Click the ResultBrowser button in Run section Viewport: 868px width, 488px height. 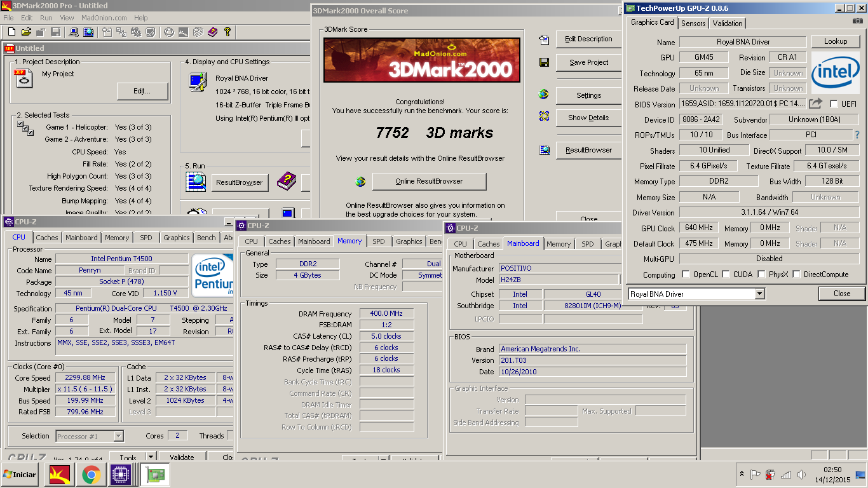[239, 183]
